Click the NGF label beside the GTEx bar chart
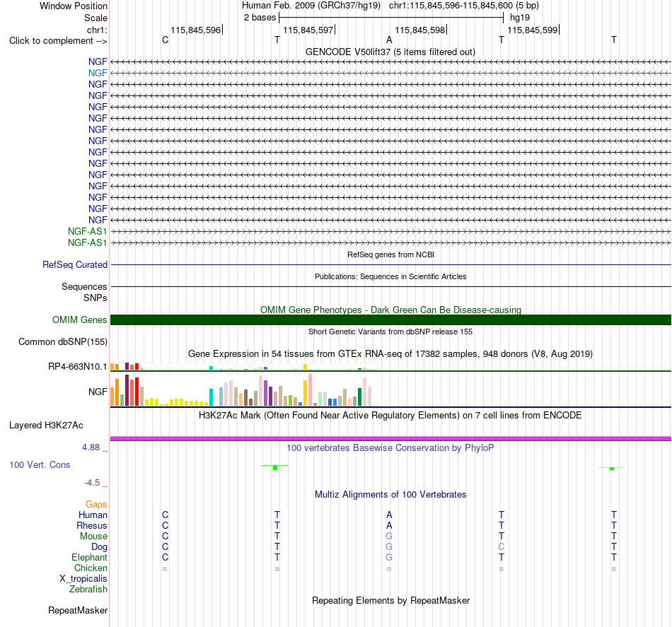This screenshot has height=627, width=672. 98,392
